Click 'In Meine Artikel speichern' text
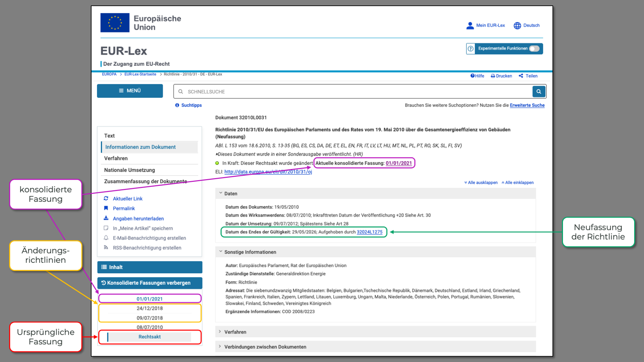 143,229
